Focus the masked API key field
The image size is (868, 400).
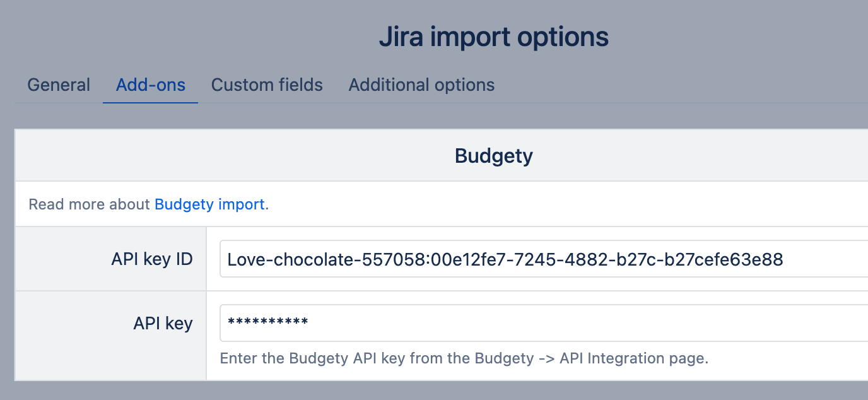click(x=542, y=322)
